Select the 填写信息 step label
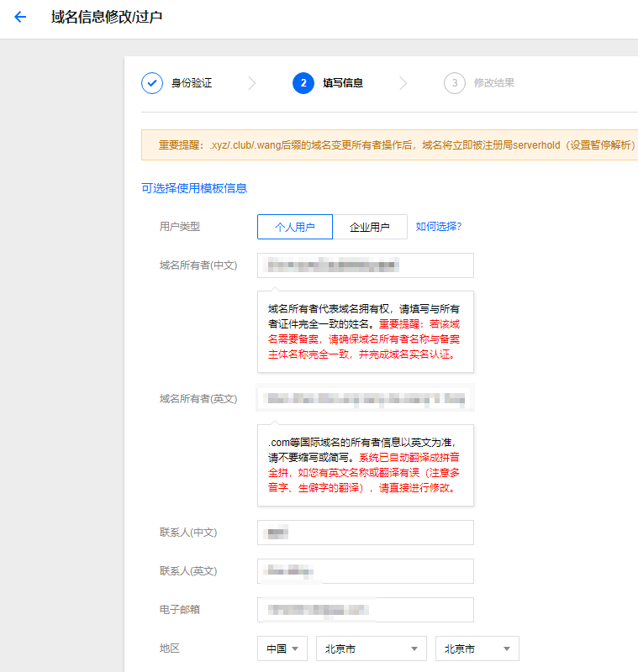The image size is (638, 672). pyautogui.click(x=343, y=83)
